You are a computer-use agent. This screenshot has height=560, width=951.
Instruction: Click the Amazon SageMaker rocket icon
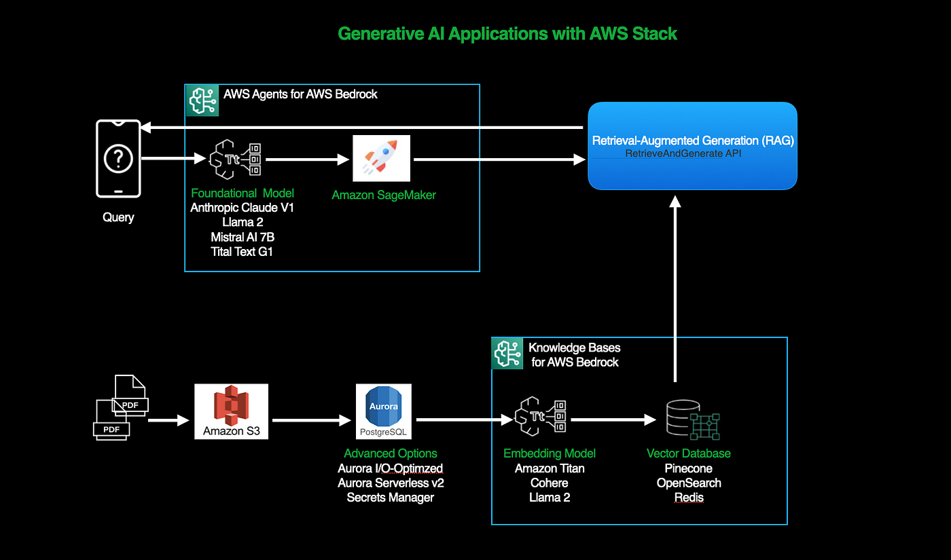tap(382, 158)
